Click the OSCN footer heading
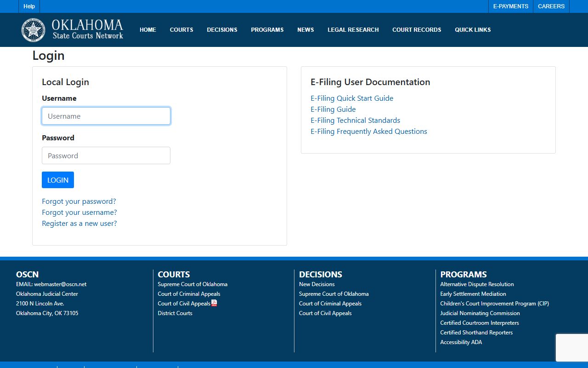The image size is (588, 368). coord(28,275)
